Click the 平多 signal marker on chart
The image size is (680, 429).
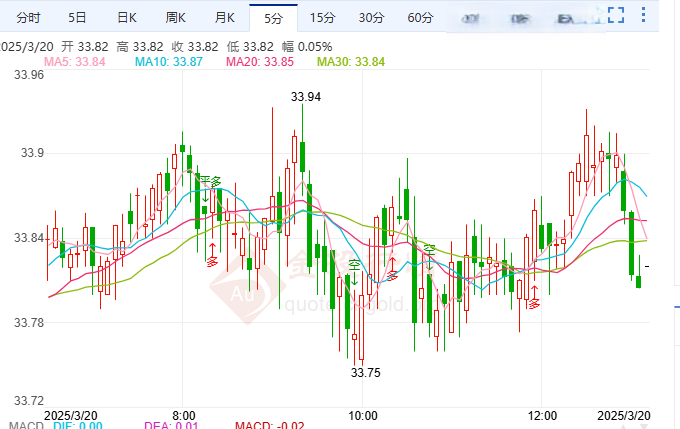(x=210, y=182)
